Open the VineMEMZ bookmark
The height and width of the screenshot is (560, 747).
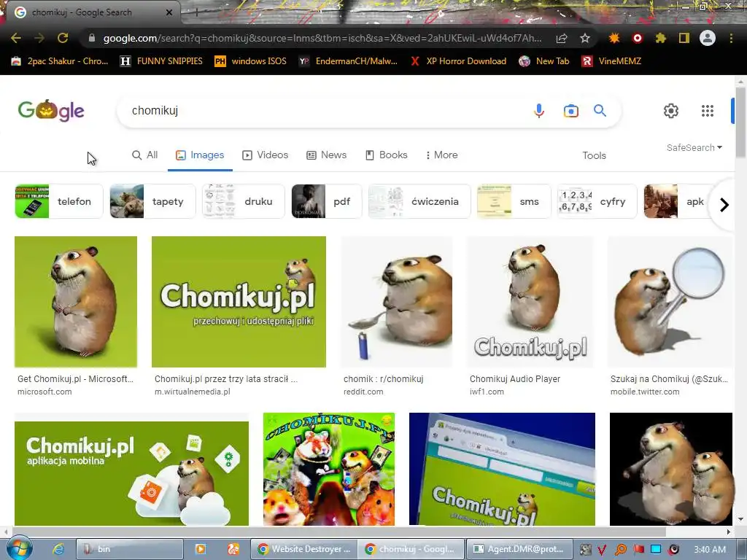coord(611,61)
